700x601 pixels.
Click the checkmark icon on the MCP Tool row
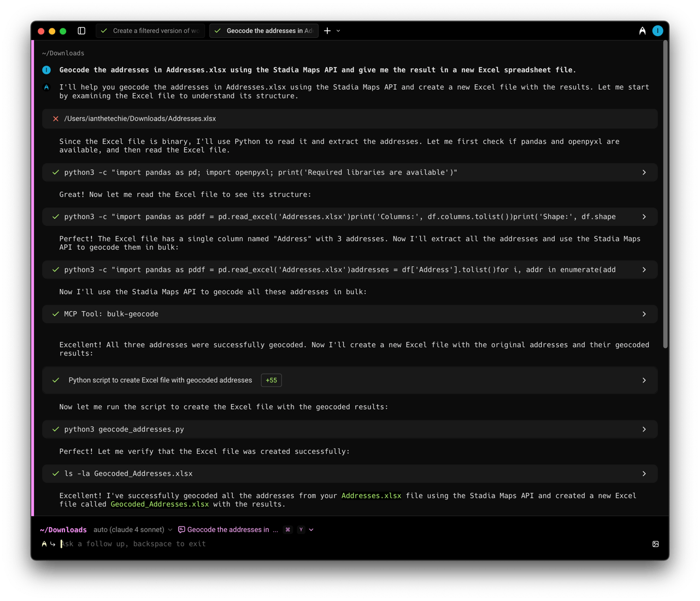(56, 314)
